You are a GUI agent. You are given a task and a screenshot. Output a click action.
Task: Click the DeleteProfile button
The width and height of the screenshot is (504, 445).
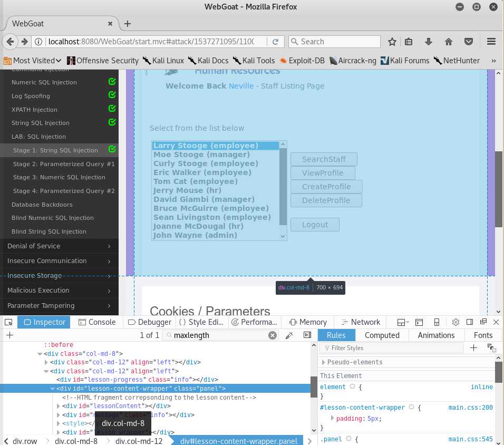[326, 200]
